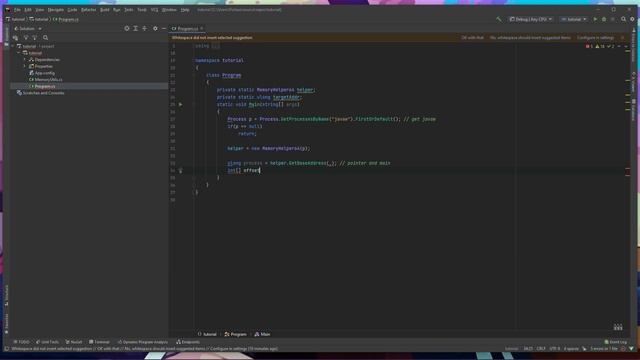The width and height of the screenshot is (640, 360).
Task: Click the Debug bug icon
Action: point(604,19)
